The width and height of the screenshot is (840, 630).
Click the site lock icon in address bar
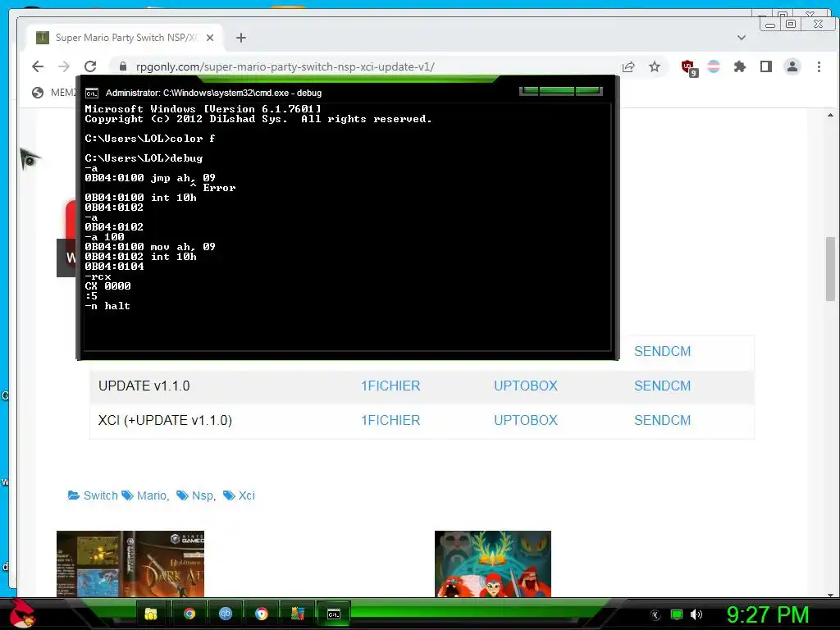click(x=123, y=66)
